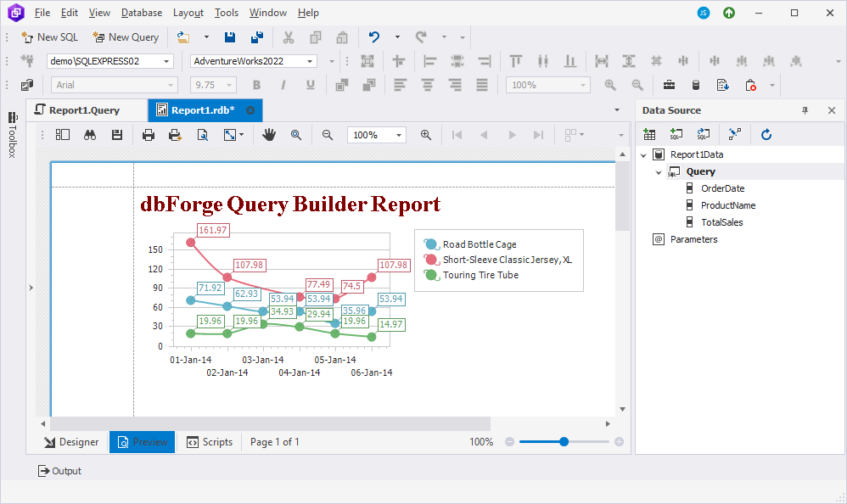
Task: Click the Save All icon
Action: (257, 37)
